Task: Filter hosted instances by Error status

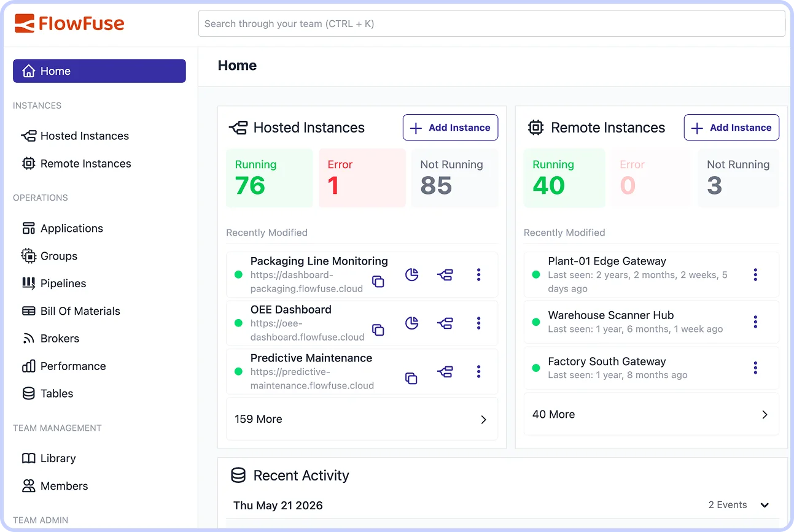Action: click(x=362, y=178)
